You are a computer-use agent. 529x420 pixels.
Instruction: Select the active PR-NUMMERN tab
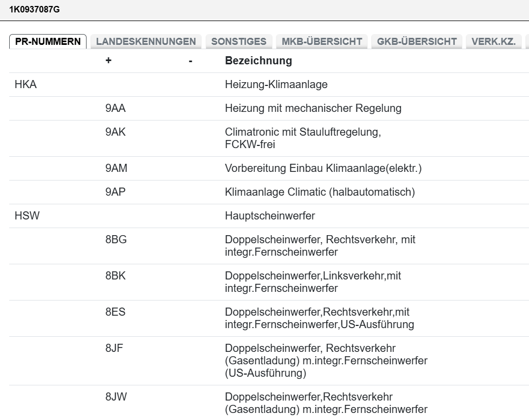pos(48,40)
